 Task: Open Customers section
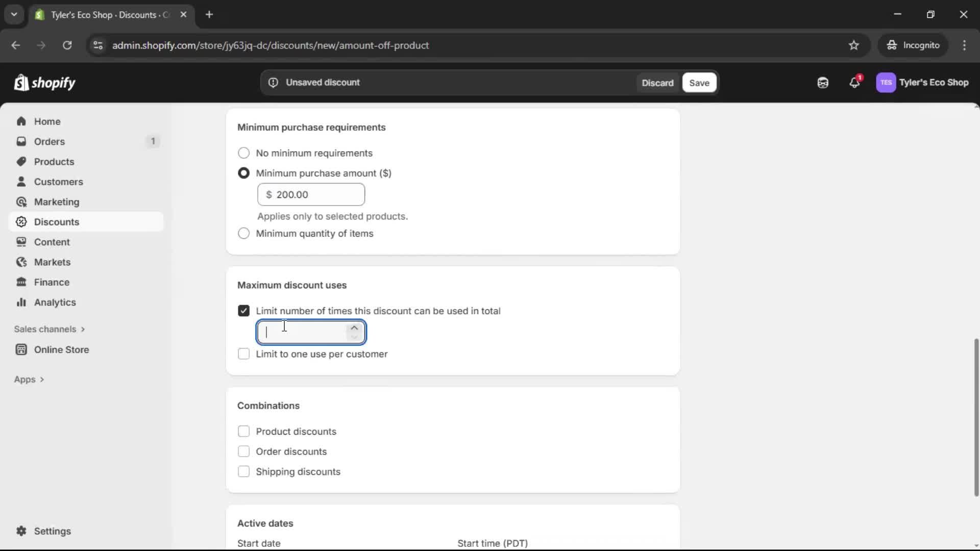[x=59, y=182]
